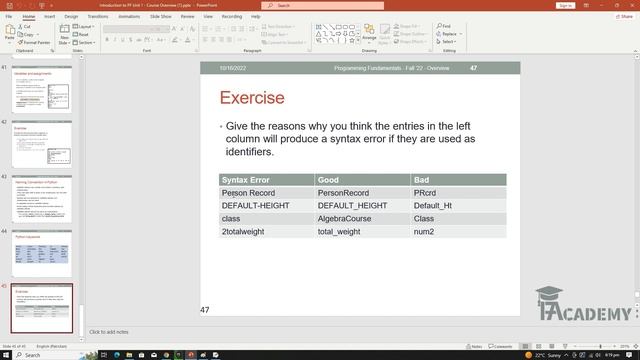The image size is (640, 360).
Task: Switch to the Animations tab
Action: tap(129, 17)
